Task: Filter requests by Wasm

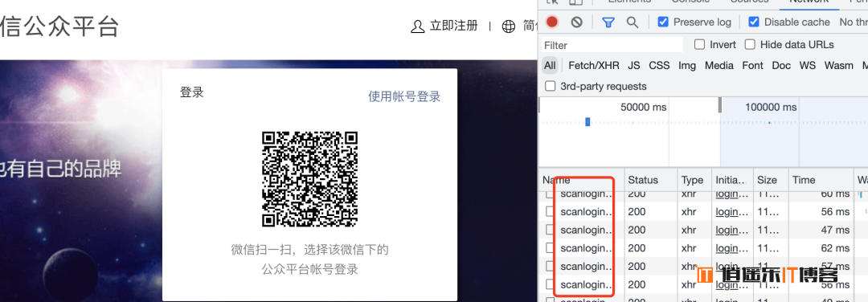Action: coord(838,65)
